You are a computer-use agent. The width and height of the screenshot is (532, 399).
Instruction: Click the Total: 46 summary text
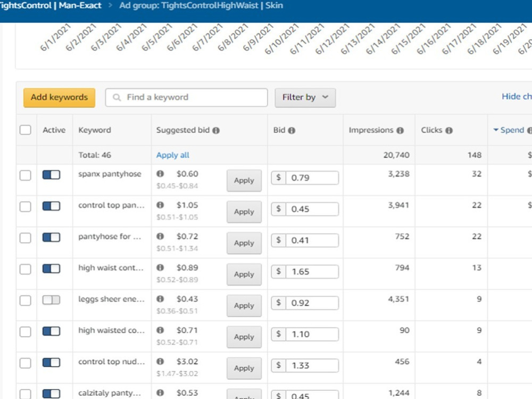coord(95,155)
